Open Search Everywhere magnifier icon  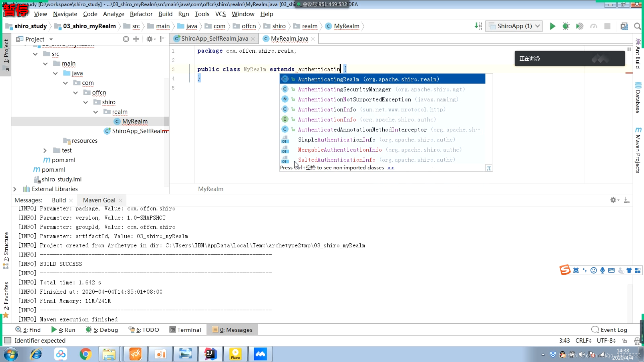(x=638, y=26)
